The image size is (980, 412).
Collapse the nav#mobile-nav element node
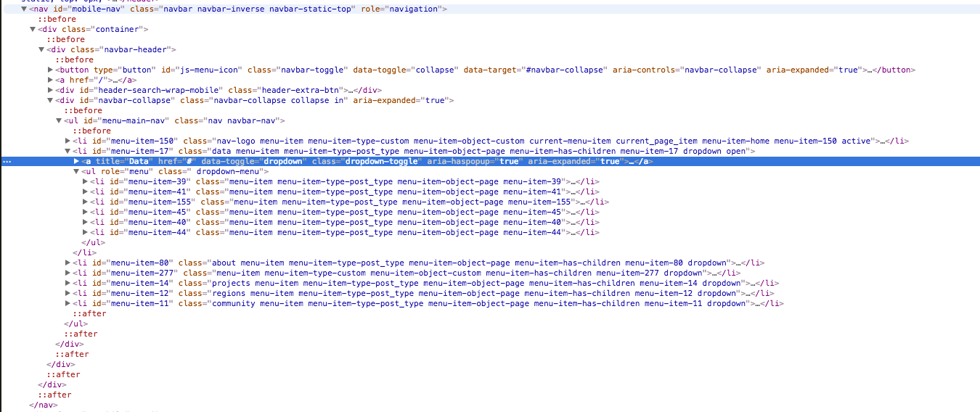[x=24, y=9]
